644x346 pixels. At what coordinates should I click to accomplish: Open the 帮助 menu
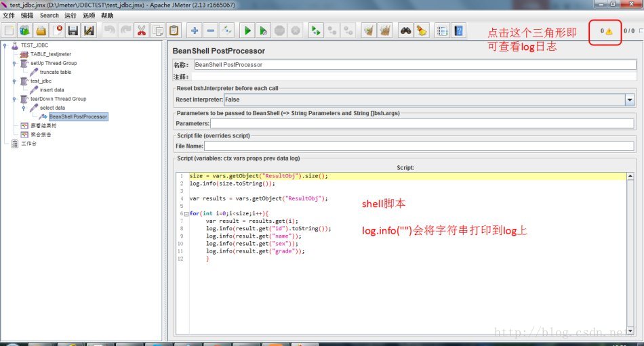pyautogui.click(x=107, y=16)
